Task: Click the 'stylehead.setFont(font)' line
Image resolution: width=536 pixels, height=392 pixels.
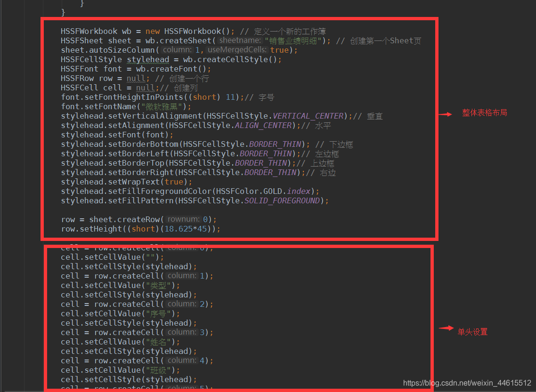Action: pos(117,135)
